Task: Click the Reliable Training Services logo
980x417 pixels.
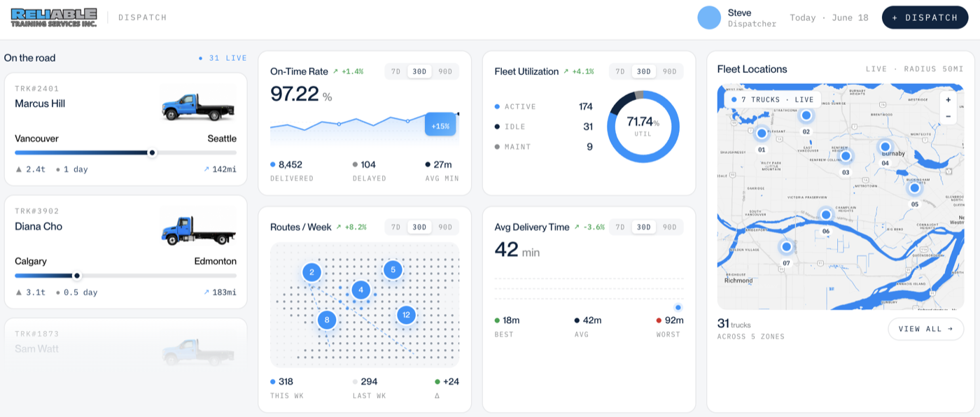Action: pos(54,17)
